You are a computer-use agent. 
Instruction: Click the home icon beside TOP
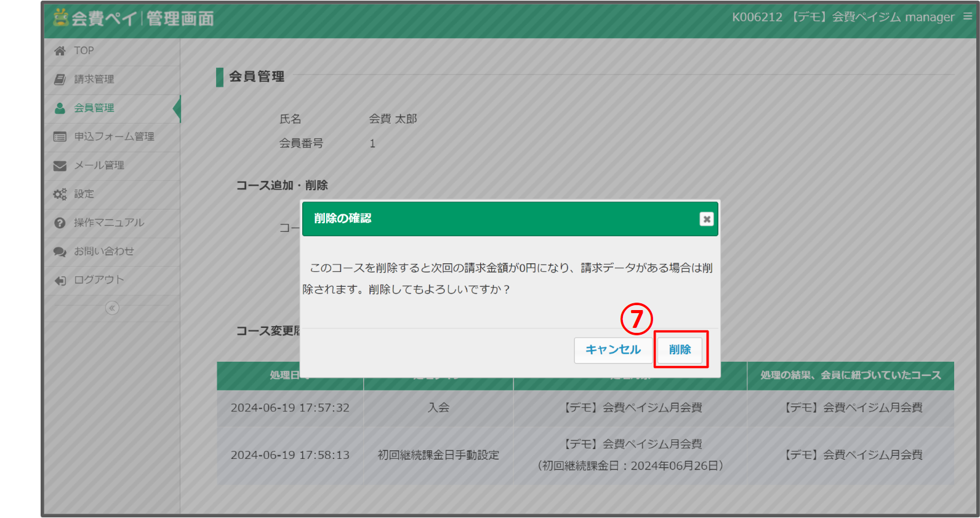pyautogui.click(x=60, y=51)
